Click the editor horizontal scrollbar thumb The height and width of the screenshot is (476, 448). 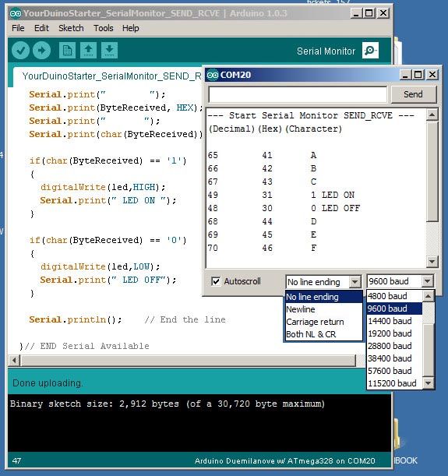click(188, 361)
